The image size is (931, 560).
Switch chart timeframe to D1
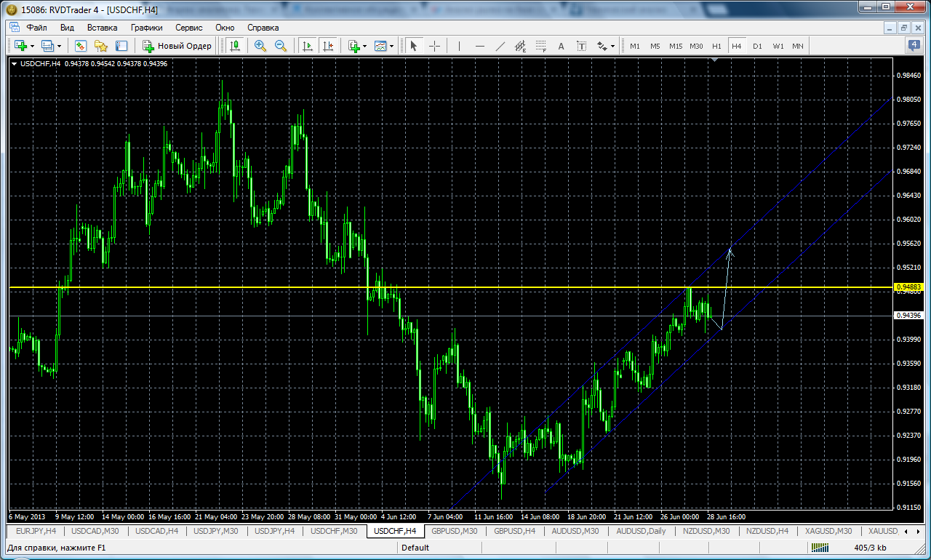[x=757, y=46]
